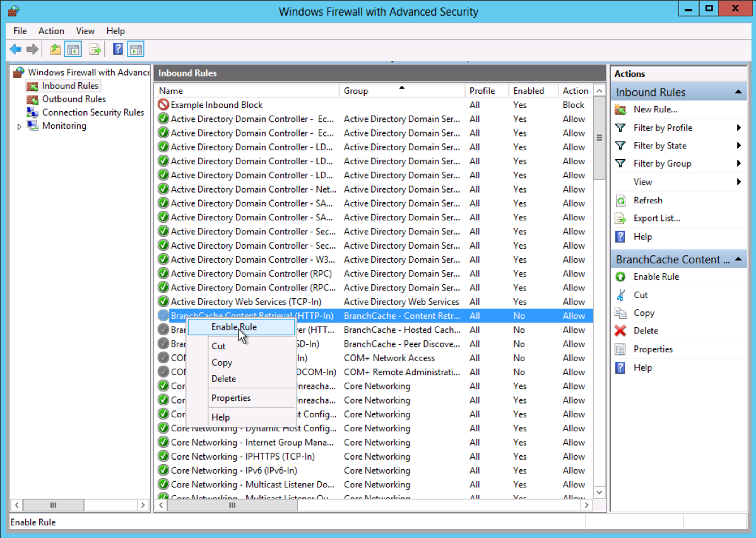Toggle the Show/Hide Console Tree icon
Viewport: 756px width, 538px height.
73,49
